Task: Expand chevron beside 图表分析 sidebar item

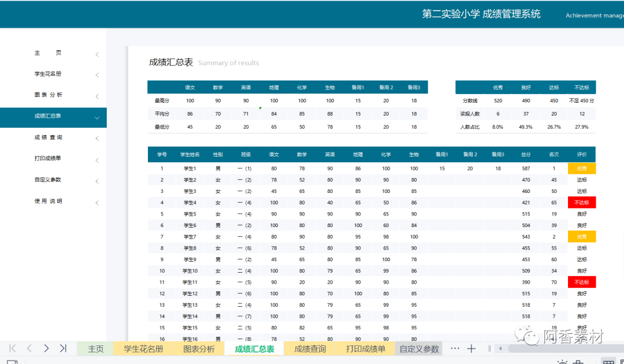Action: (x=97, y=96)
